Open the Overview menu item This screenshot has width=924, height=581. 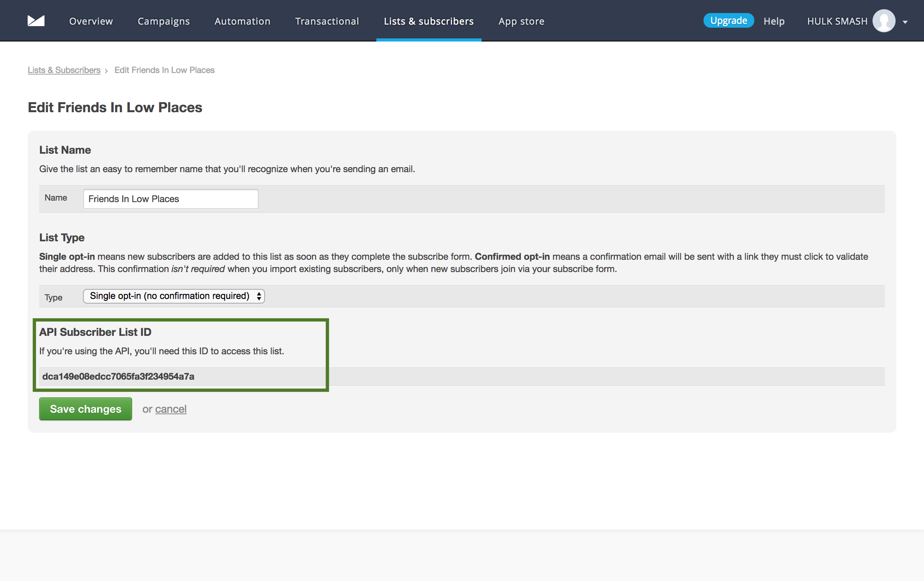pos(91,21)
